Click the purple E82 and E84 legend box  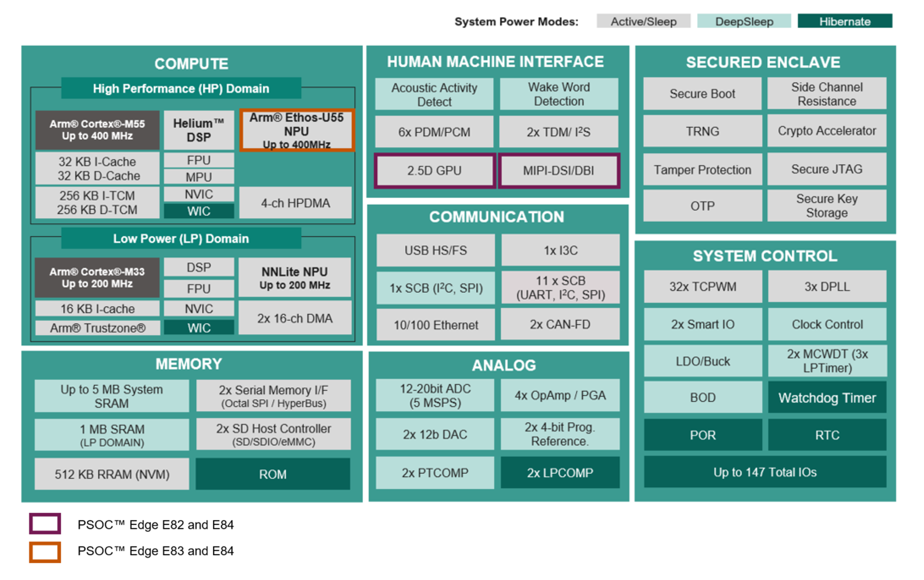(45, 523)
